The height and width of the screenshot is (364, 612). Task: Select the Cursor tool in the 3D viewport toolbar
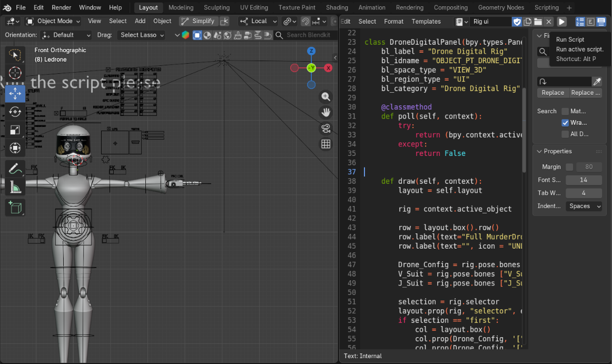tap(15, 73)
